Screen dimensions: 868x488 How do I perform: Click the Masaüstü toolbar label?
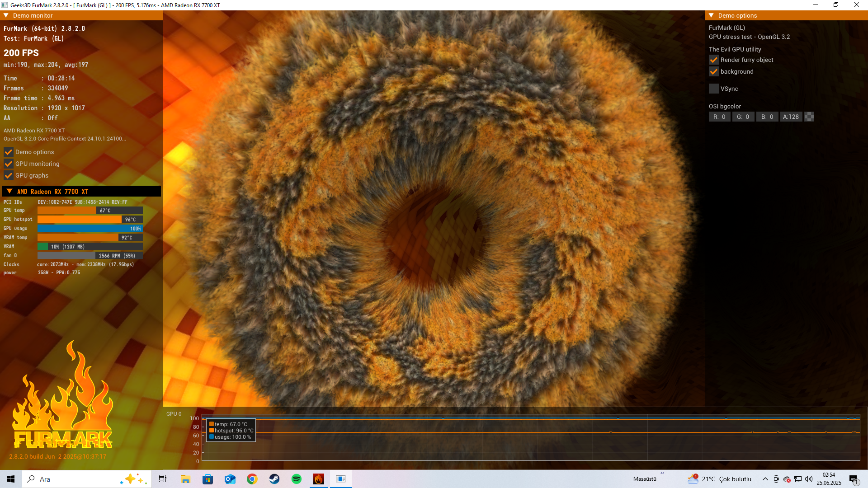645,479
